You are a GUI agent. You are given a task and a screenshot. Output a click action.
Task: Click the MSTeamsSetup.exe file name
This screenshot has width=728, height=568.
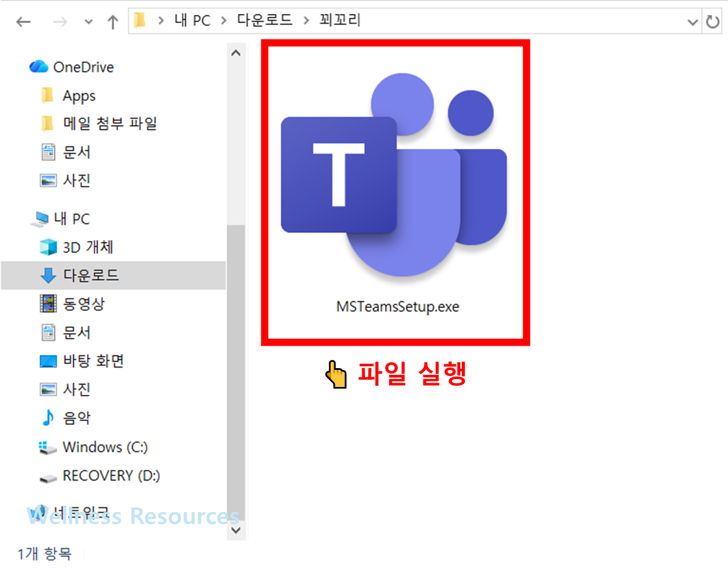pos(398,307)
